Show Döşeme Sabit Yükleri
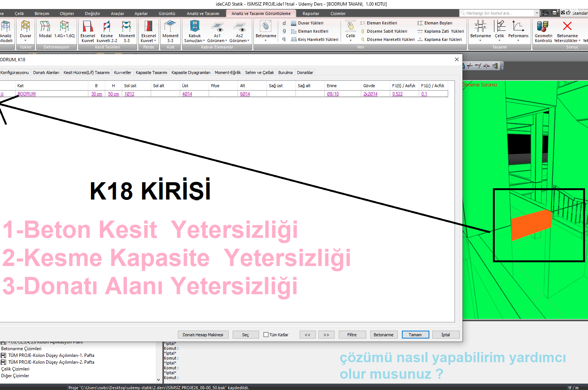This screenshot has height=390, width=588. coord(383,31)
